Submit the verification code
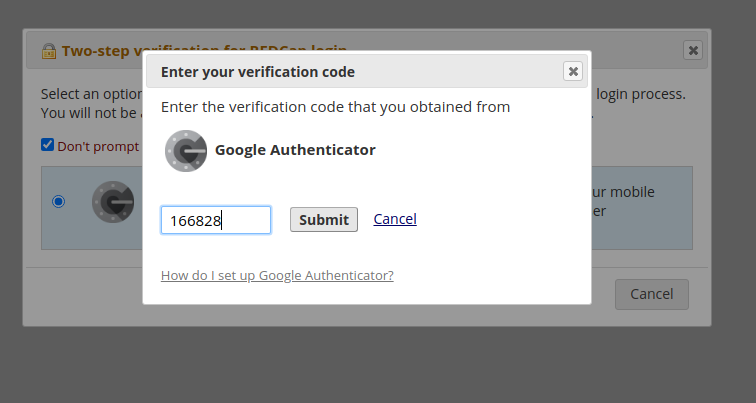The height and width of the screenshot is (403, 756). 324,220
